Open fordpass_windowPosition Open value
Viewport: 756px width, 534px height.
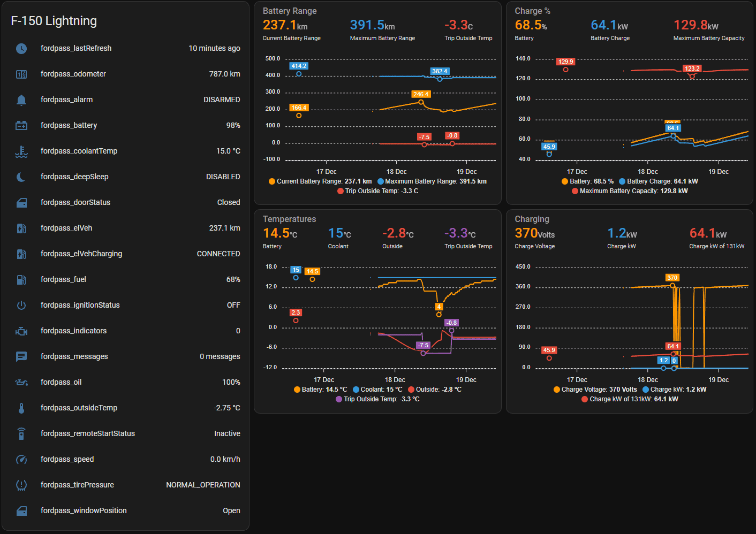(x=231, y=510)
